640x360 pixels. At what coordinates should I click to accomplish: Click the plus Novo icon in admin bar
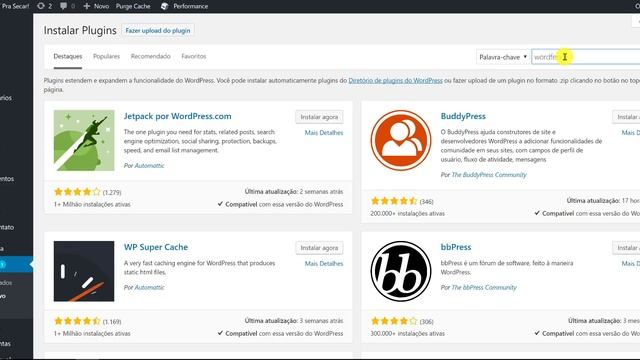point(87,6)
